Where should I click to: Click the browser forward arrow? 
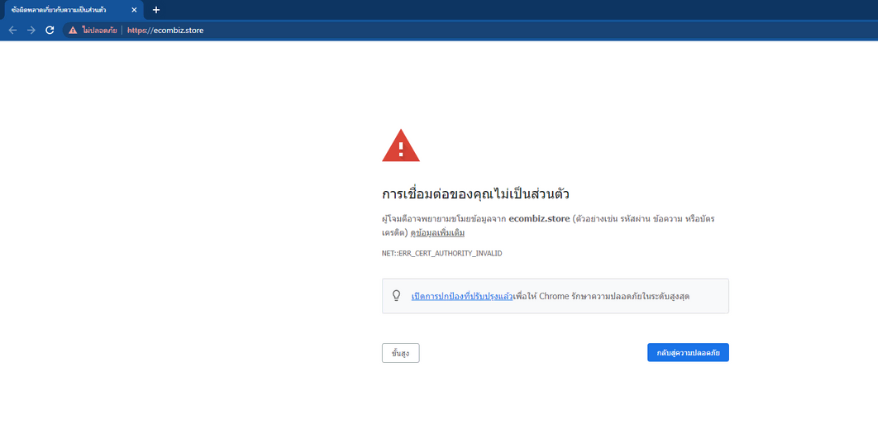point(31,30)
